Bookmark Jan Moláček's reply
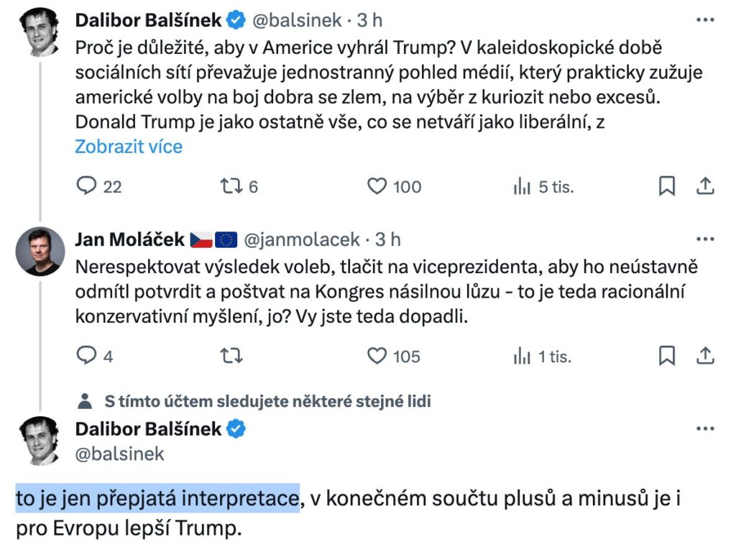736x560 pixels. (667, 355)
